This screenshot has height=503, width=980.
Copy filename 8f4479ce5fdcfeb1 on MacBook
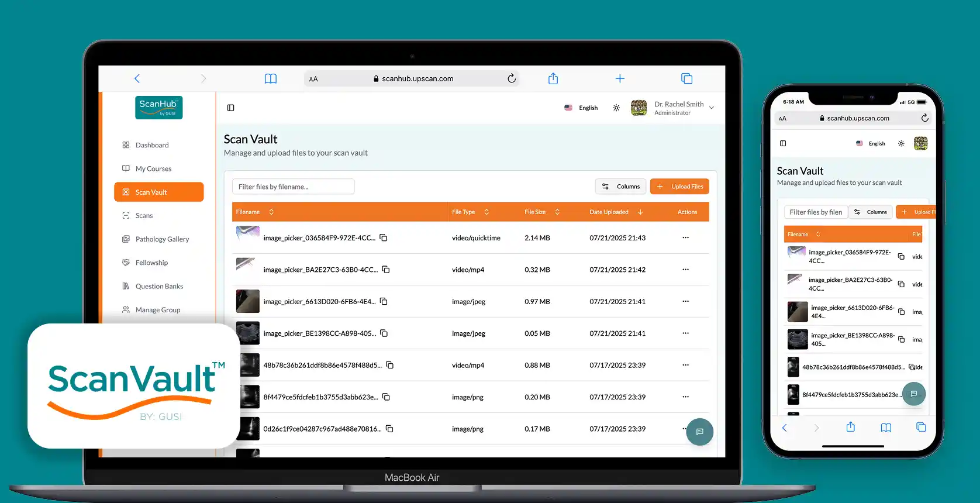click(x=386, y=397)
